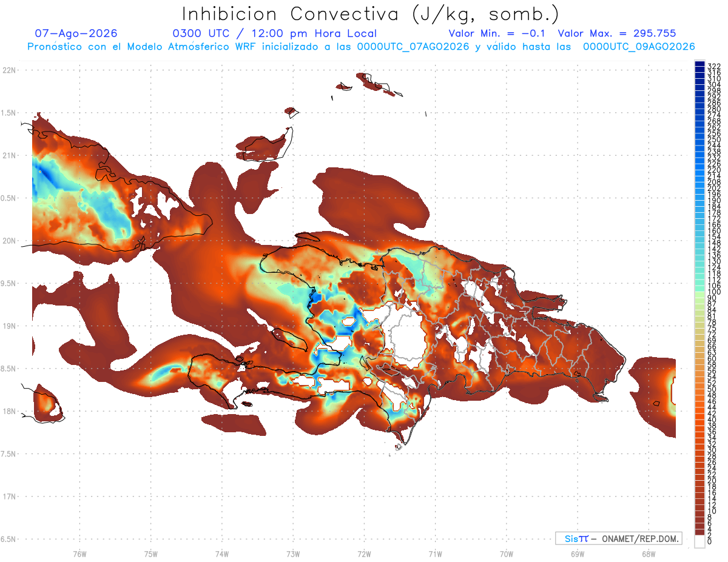Click the '22N' latitude label
This screenshot has height=562, width=728.
point(8,70)
